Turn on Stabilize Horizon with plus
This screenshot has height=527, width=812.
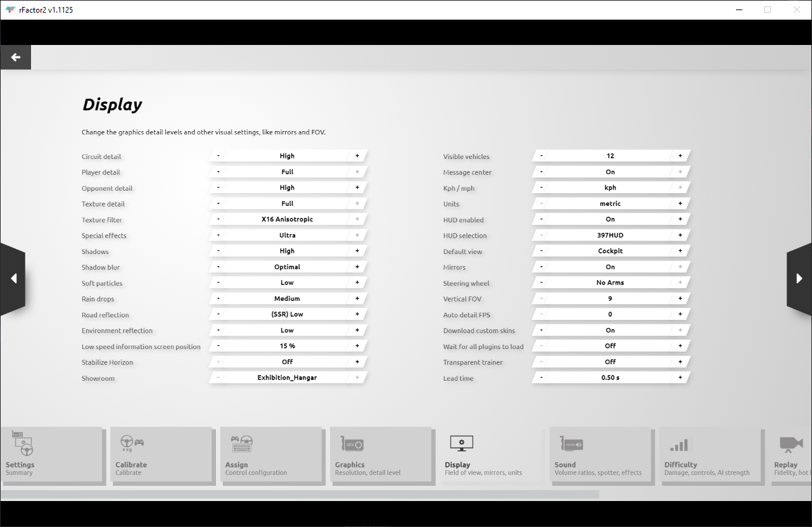(357, 362)
